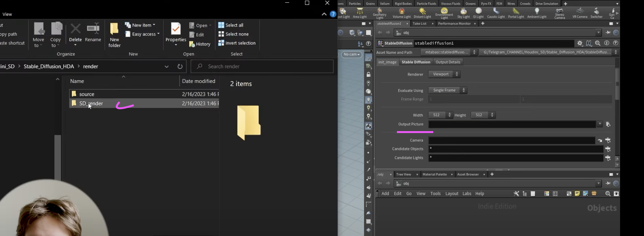Click the Volume Light shelf tool
The image size is (644, 236).
(402, 13)
